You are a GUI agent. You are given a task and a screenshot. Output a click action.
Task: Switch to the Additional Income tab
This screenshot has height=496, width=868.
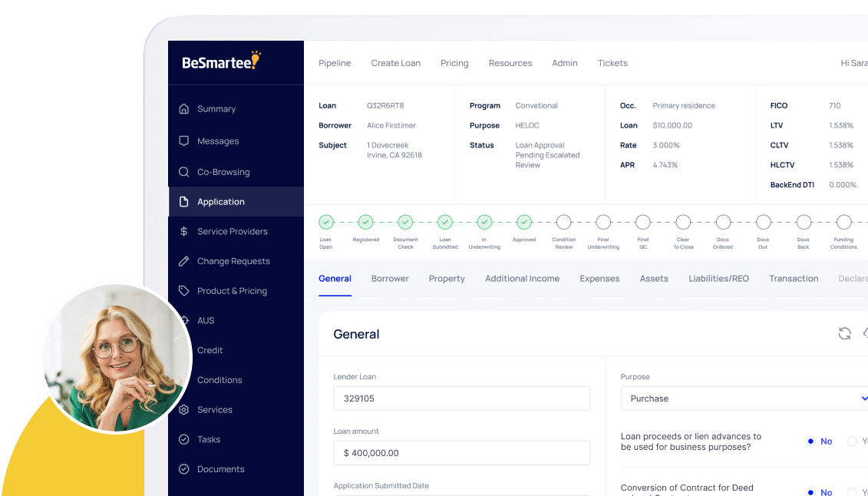522,279
